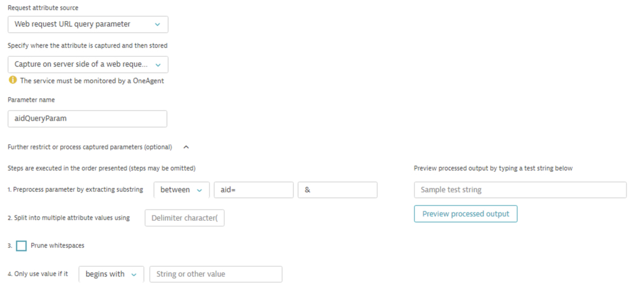Click the chevron arrow next to "between"
This screenshot has height=295, width=644.
[199, 190]
